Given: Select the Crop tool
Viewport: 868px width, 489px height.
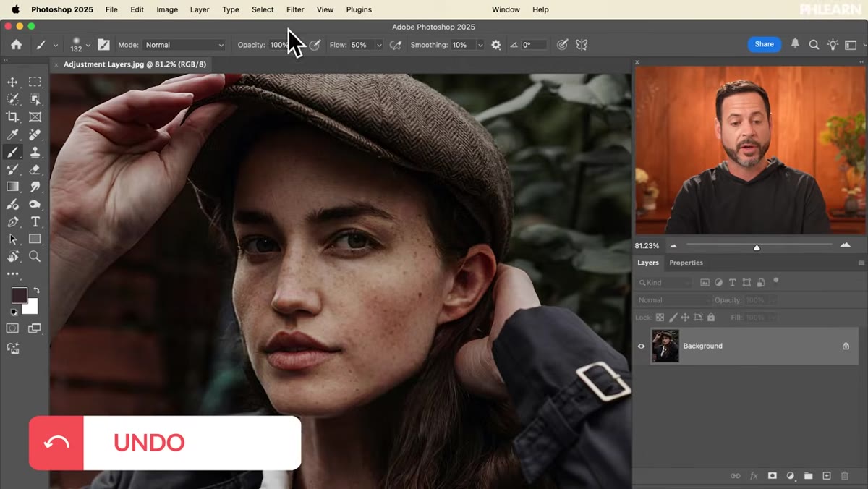Looking at the screenshot, I should click(12, 117).
